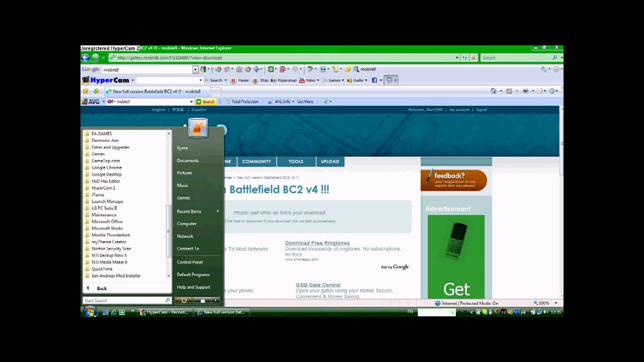Click the Add to Favorites star-plus icon
Viewport: 644px width, 362px height.
point(96,91)
